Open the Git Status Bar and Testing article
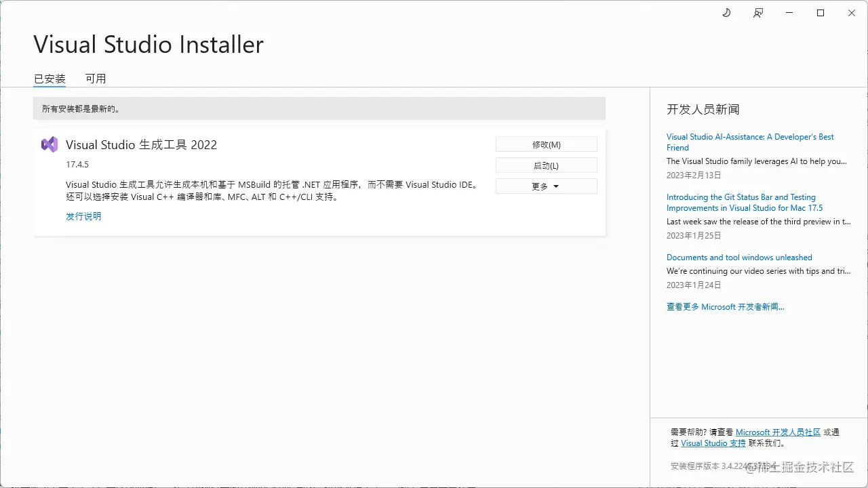The height and width of the screenshot is (488, 868). [x=745, y=203]
